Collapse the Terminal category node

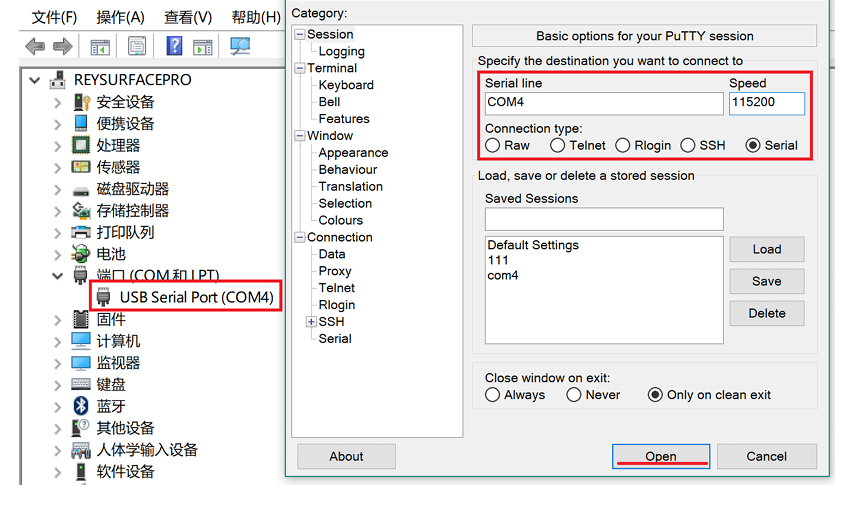click(300, 69)
